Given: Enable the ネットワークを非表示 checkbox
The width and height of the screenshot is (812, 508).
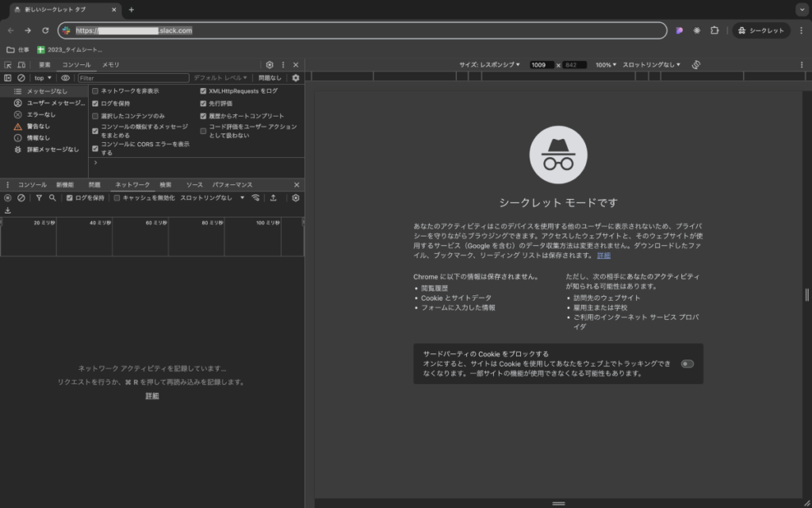Looking at the screenshot, I should [95, 91].
